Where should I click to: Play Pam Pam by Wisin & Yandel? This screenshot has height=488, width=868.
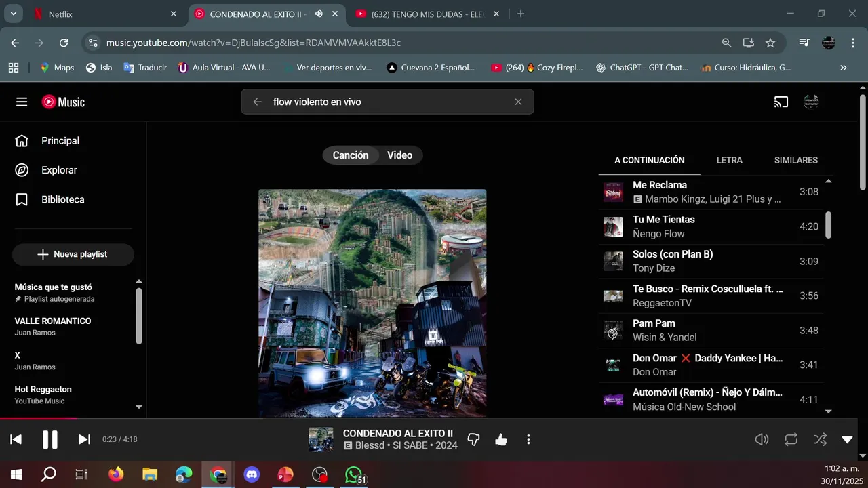711,330
